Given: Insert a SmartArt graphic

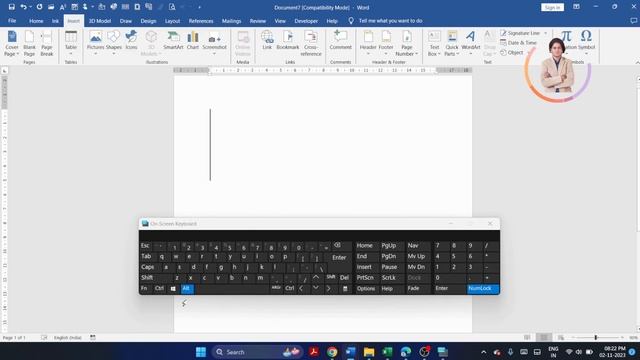Looking at the screenshot, I should pos(173,40).
